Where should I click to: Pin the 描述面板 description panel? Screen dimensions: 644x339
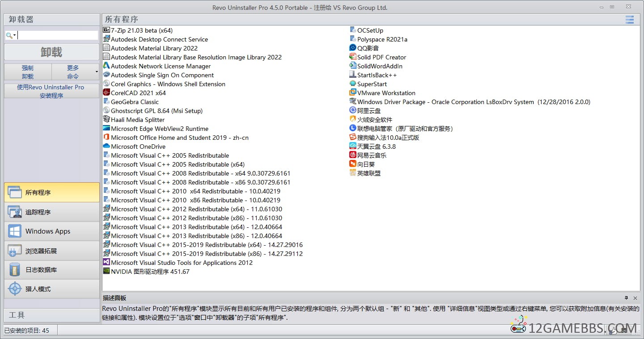tap(626, 298)
